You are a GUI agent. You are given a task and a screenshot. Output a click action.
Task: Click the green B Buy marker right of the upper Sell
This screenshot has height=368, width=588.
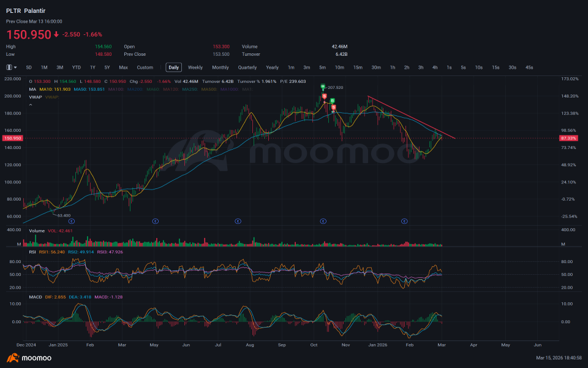tap(332, 101)
